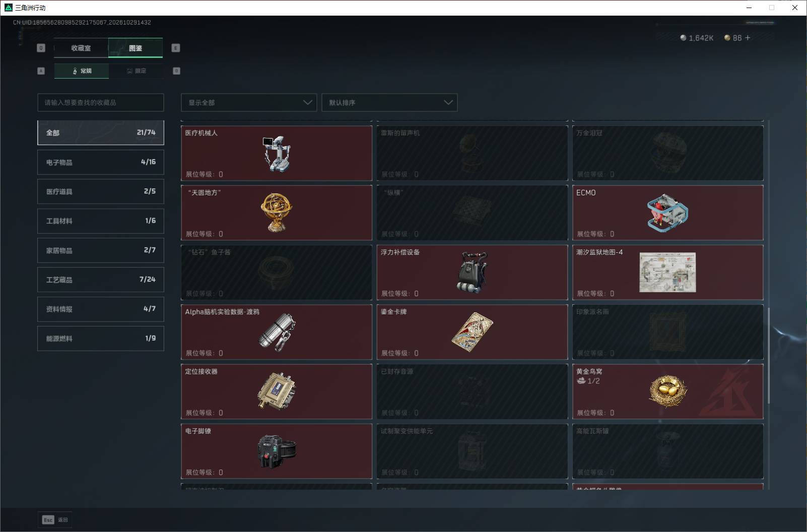The height and width of the screenshot is (532, 807).
Task: Click the gold coin icon next to 86
Action: [x=727, y=38]
